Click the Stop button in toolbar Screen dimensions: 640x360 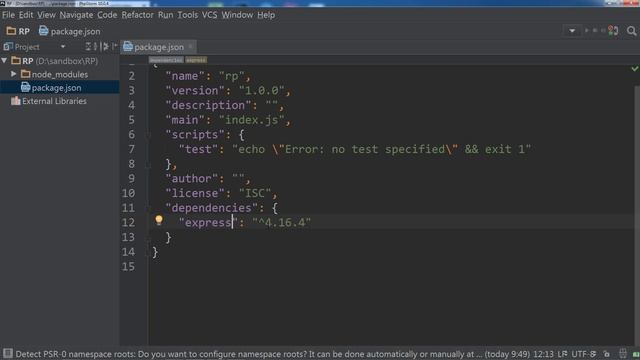click(x=603, y=31)
